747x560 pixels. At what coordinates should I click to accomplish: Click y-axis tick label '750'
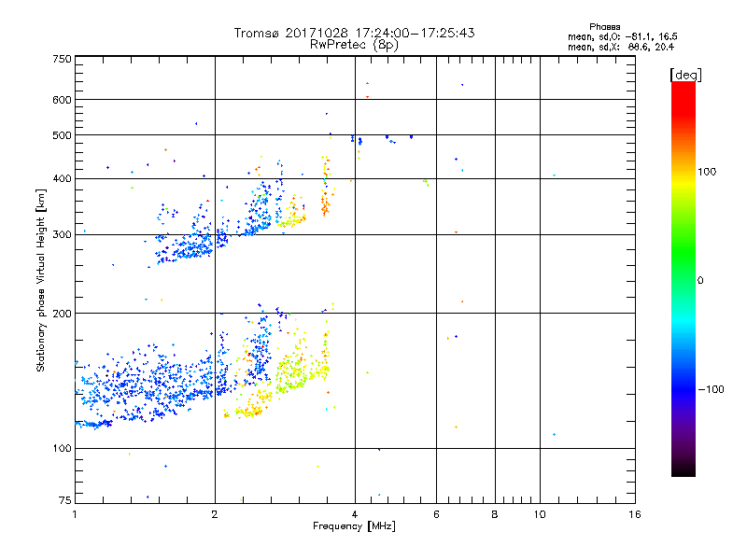[63, 59]
